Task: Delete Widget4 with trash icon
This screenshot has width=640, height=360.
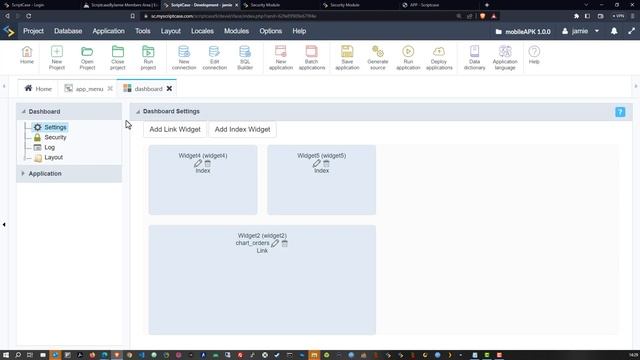Action: tap(208, 163)
